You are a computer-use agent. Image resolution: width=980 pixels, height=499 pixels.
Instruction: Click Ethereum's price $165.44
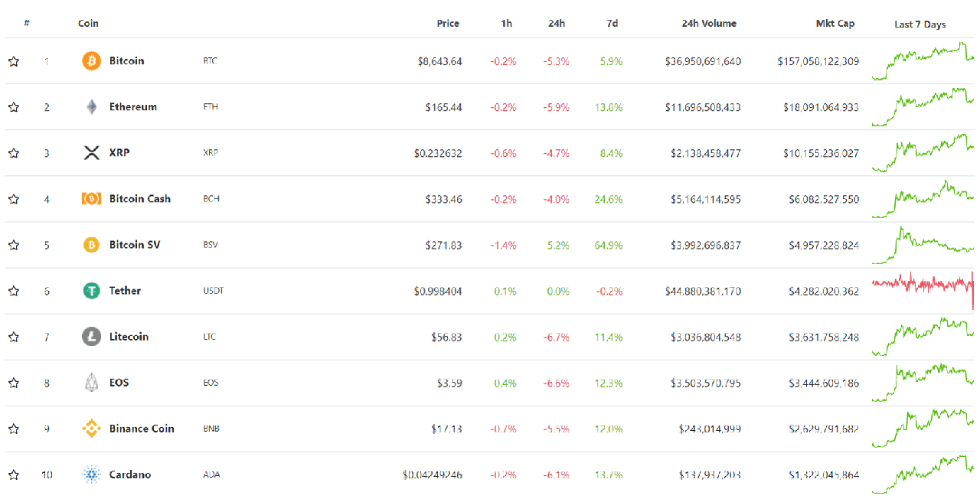[444, 107]
